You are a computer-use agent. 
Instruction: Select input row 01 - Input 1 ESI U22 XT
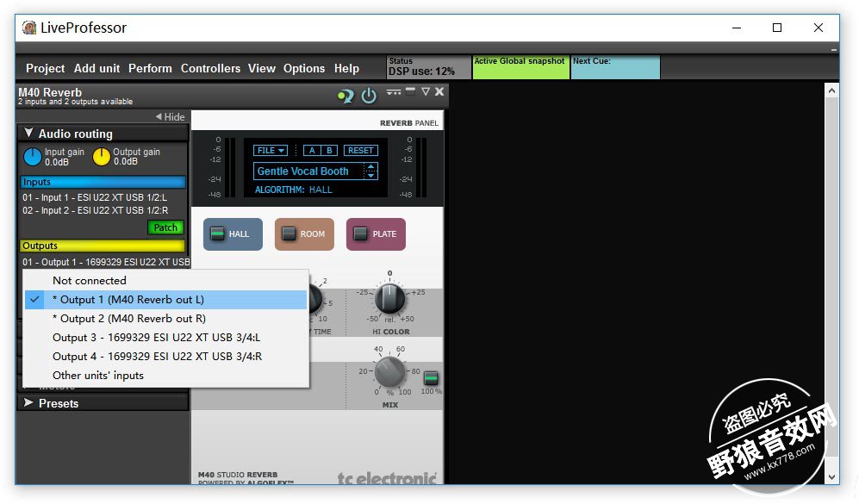[95, 197]
